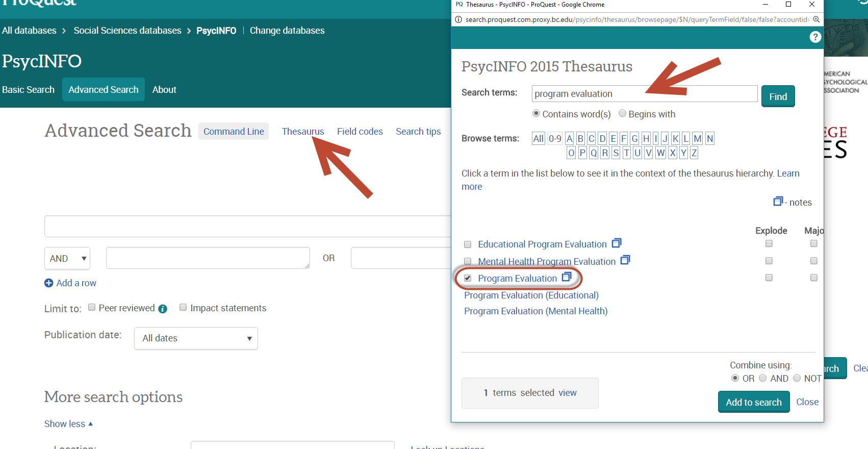The width and height of the screenshot is (868, 449).
Task: Open the AND operator dropdown
Action: [x=67, y=258]
